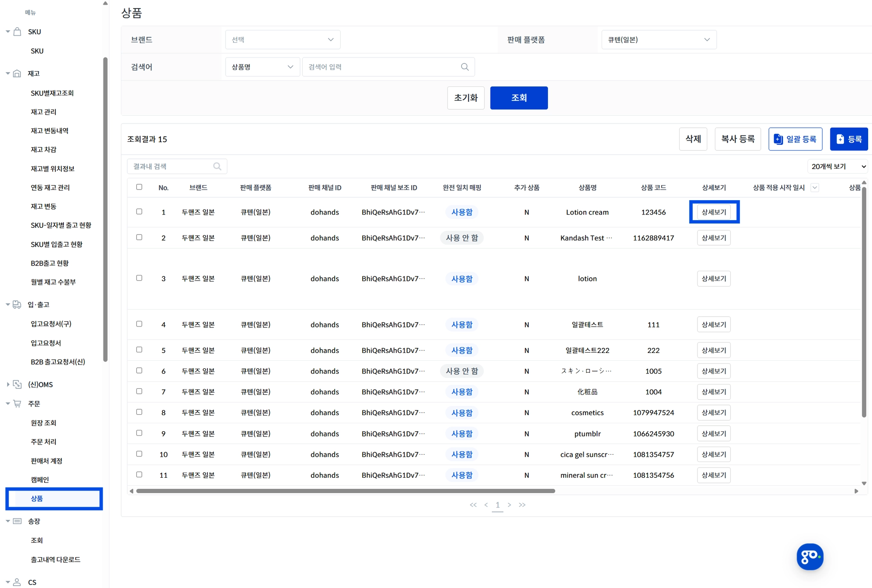This screenshot has height=588, width=872.
Task: Click the 송장 invoice icon in sidebar
Action: (x=17, y=521)
